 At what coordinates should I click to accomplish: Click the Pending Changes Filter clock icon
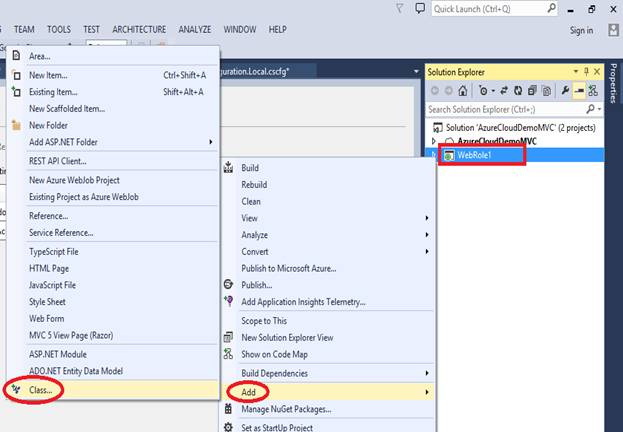pyautogui.click(x=483, y=91)
